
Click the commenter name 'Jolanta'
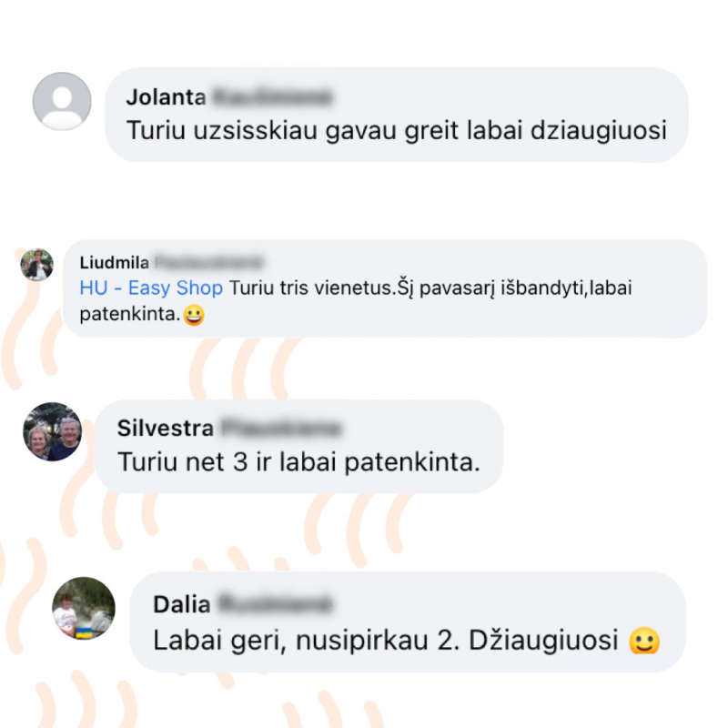(x=166, y=97)
